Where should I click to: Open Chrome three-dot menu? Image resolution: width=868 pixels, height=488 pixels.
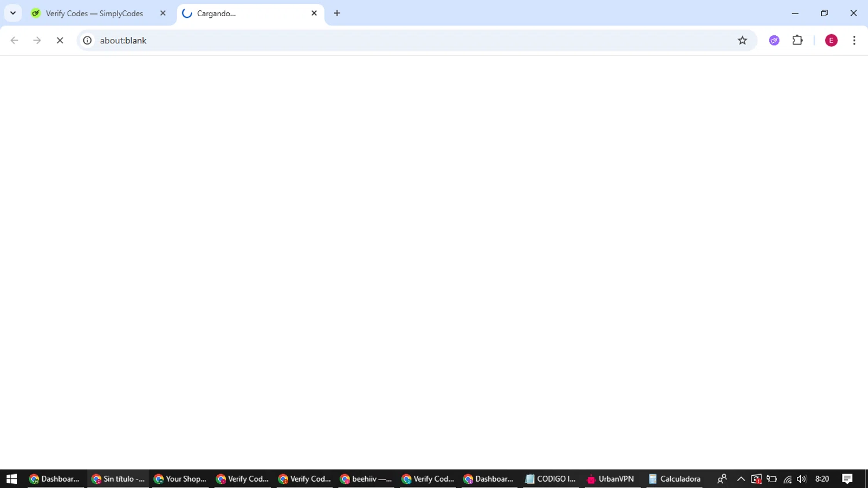pos(854,41)
